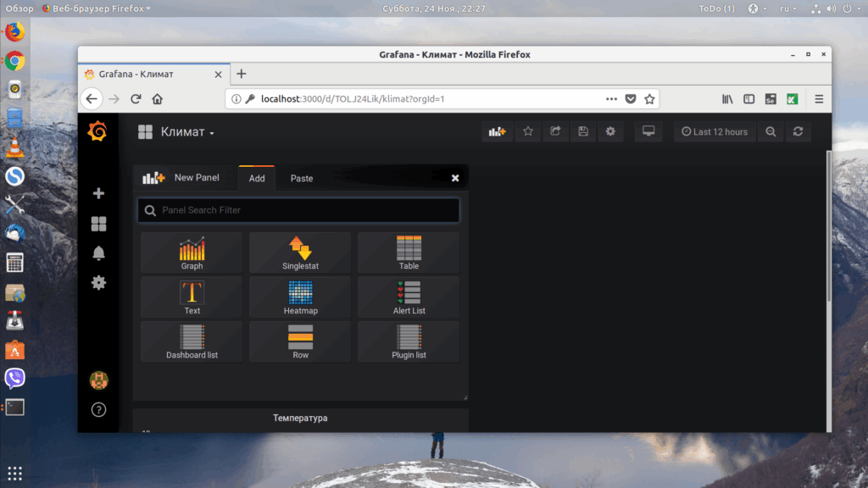Launch VLC from the dock
Image resolution: width=868 pixels, height=488 pixels.
(15, 147)
